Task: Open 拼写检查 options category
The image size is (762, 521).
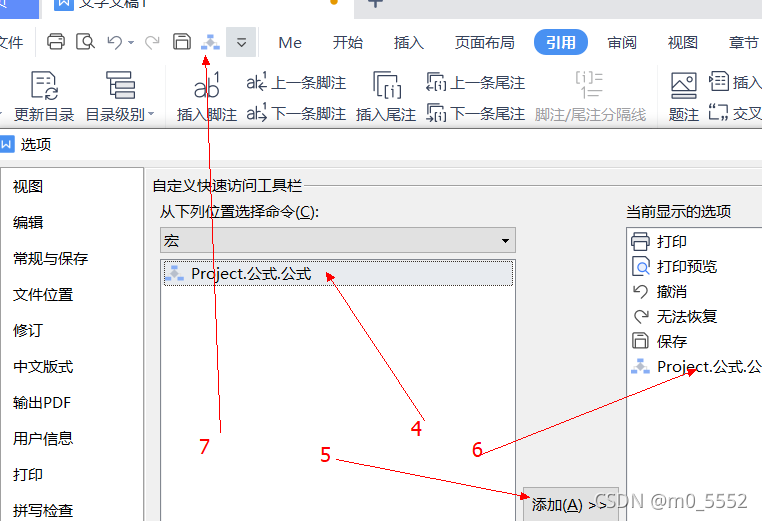Action: 43,510
